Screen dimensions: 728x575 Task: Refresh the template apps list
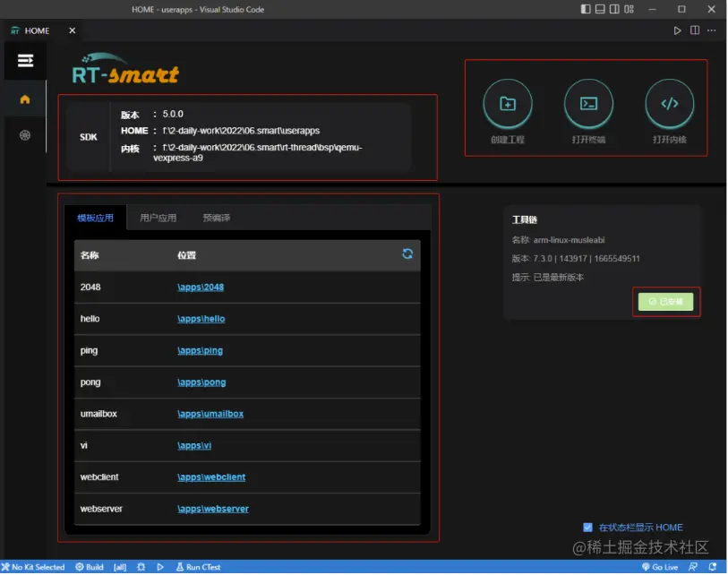pos(407,253)
